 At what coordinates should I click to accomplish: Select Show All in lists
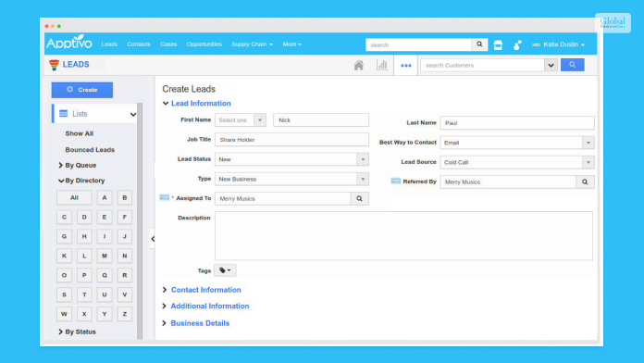(x=80, y=133)
